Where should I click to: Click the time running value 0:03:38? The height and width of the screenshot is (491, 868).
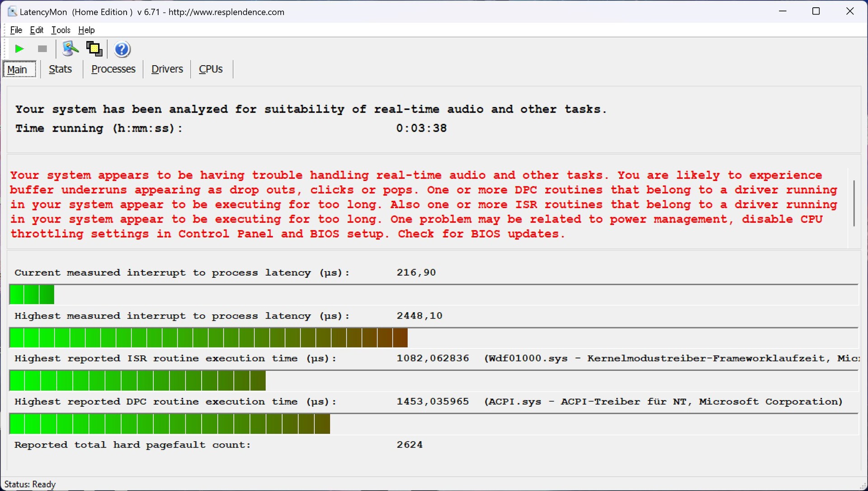click(421, 129)
